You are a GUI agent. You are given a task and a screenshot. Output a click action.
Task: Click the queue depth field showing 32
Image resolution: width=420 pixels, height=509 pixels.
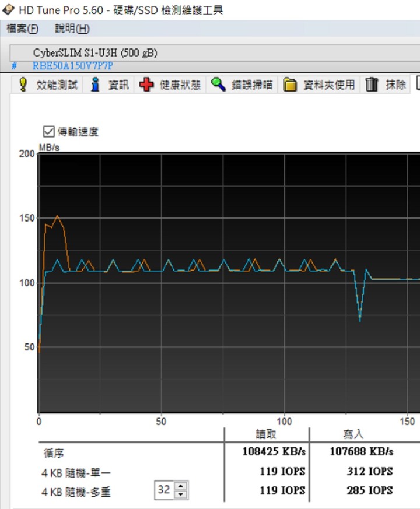pos(164,490)
